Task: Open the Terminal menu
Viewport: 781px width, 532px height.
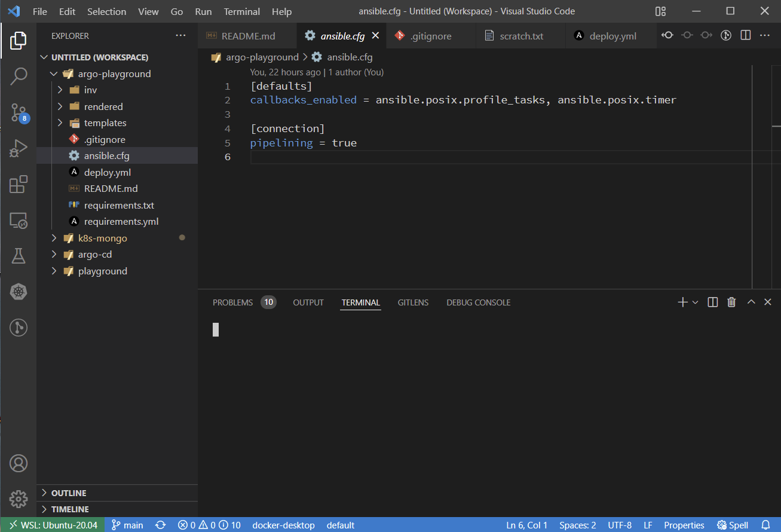Action: [x=241, y=11]
